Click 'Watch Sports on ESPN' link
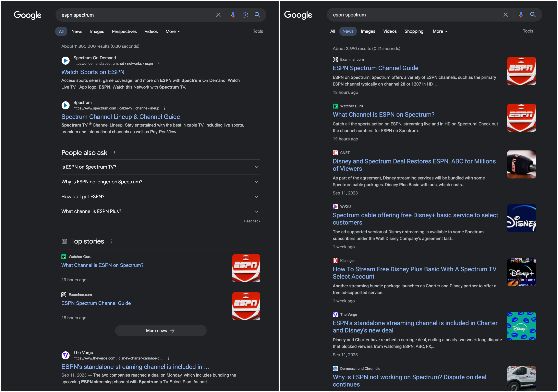The height and width of the screenshot is (392, 558). click(x=93, y=72)
